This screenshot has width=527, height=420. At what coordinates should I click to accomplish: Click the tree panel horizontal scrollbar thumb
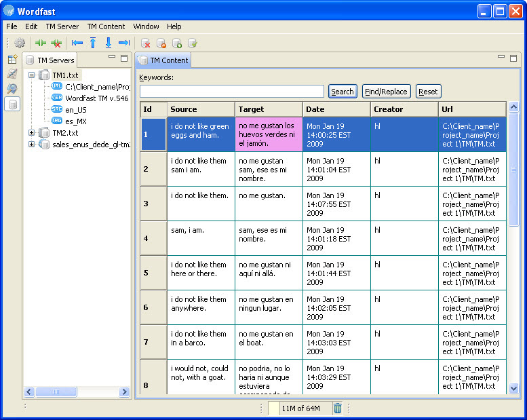[56, 392]
